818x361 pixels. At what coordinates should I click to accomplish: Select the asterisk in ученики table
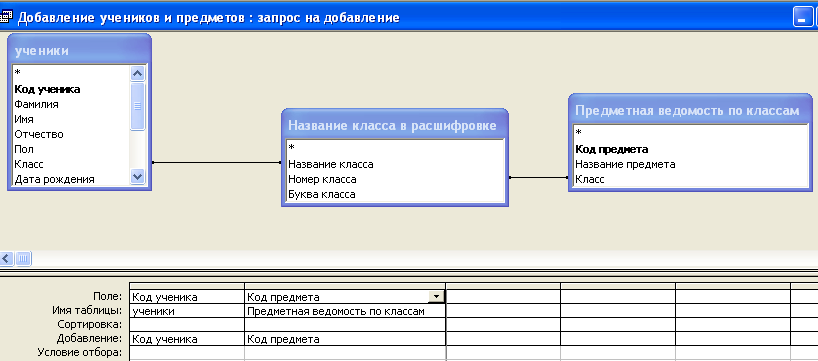coord(18,73)
